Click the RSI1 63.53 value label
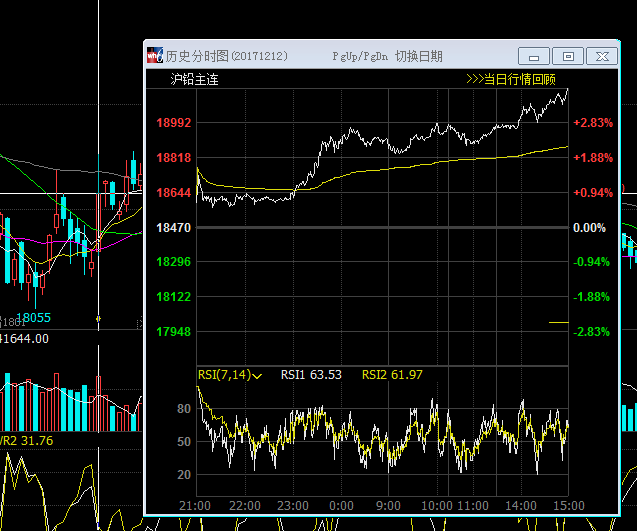 click(x=311, y=375)
